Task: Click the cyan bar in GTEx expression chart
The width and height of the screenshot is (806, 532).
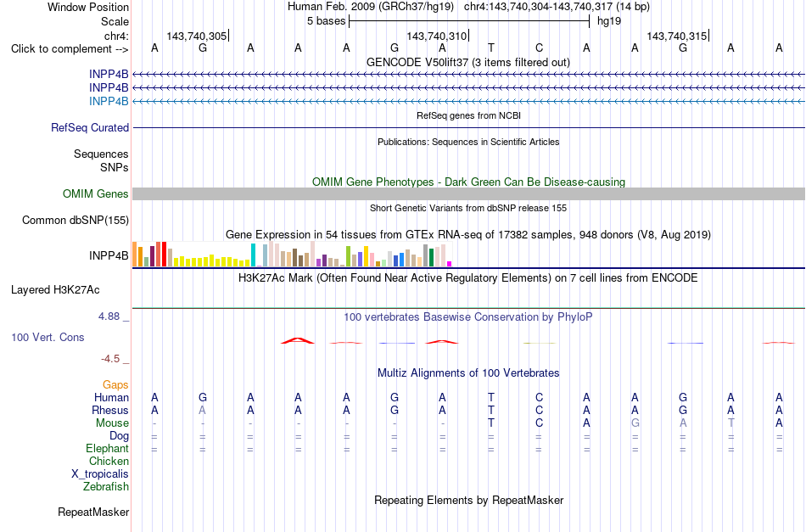Action: pos(253,255)
